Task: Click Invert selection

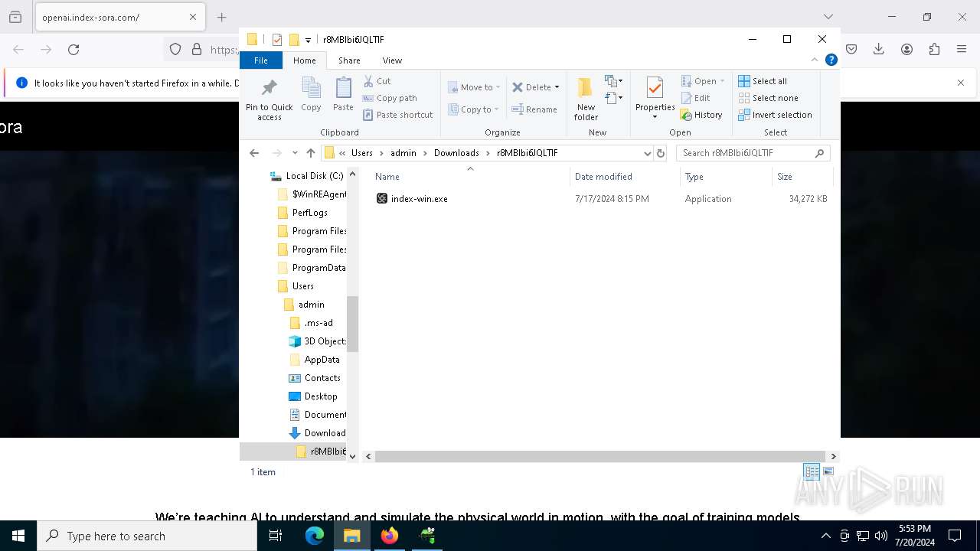Action: (x=775, y=115)
